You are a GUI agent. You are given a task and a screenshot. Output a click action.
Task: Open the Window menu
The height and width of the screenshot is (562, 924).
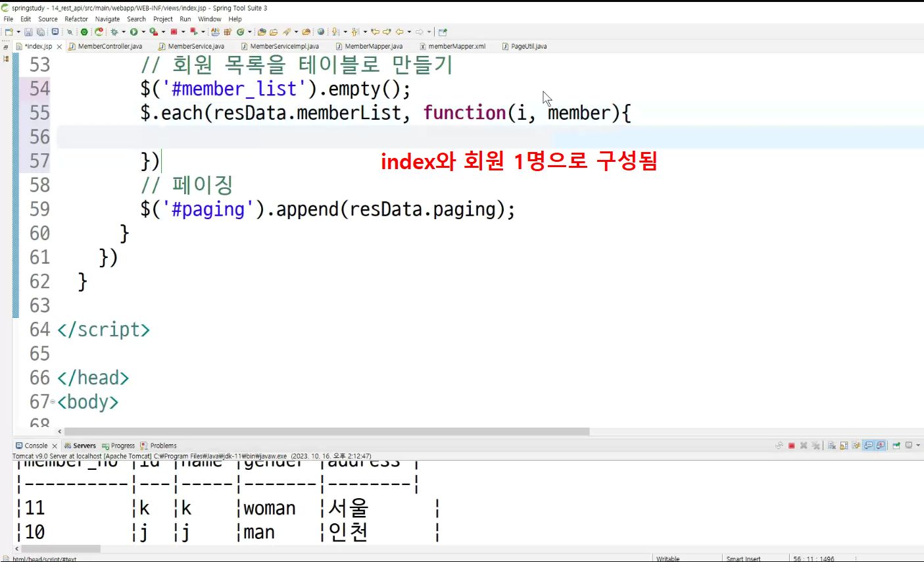click(210, 19)
